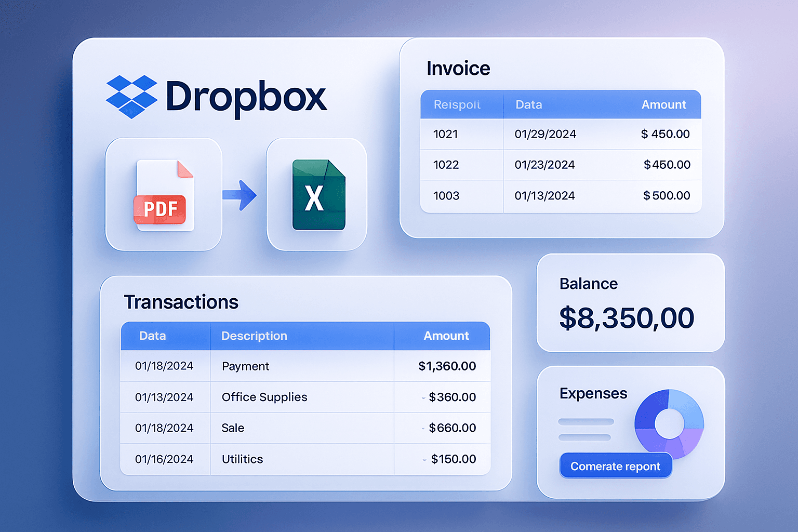Click the Transactions Data column header
Viewport: 798px width, 532px height.
153,336
